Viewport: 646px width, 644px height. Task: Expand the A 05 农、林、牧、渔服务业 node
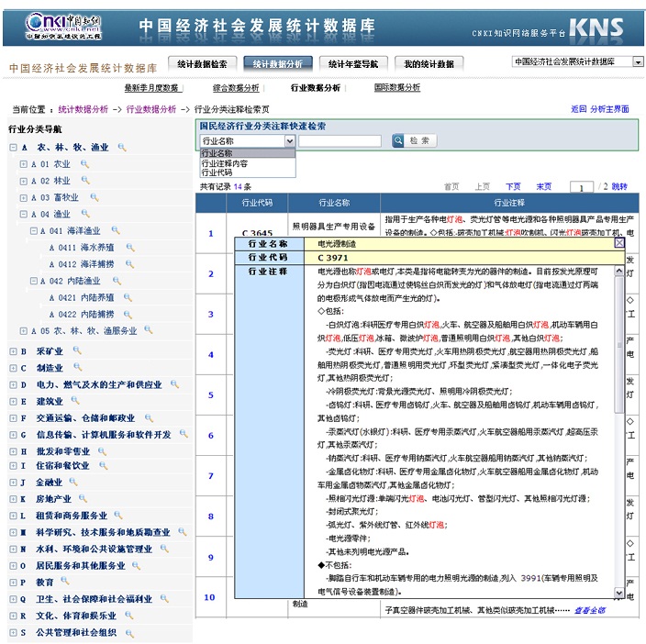(23, 331)
